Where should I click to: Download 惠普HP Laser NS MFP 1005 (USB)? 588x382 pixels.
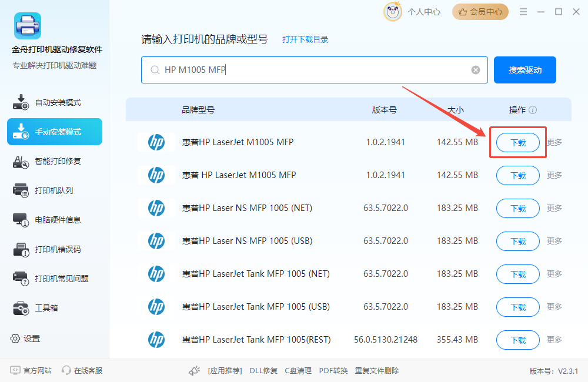[x=518, y=241]
